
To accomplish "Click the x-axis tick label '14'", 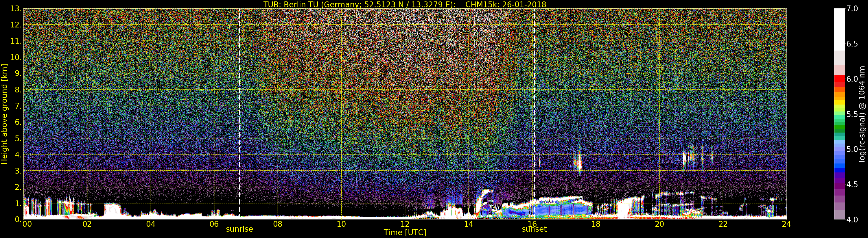I will (469, 224).
